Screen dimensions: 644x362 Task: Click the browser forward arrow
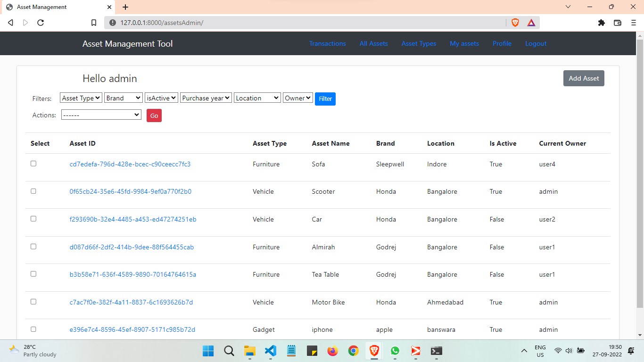pos(25,23)
